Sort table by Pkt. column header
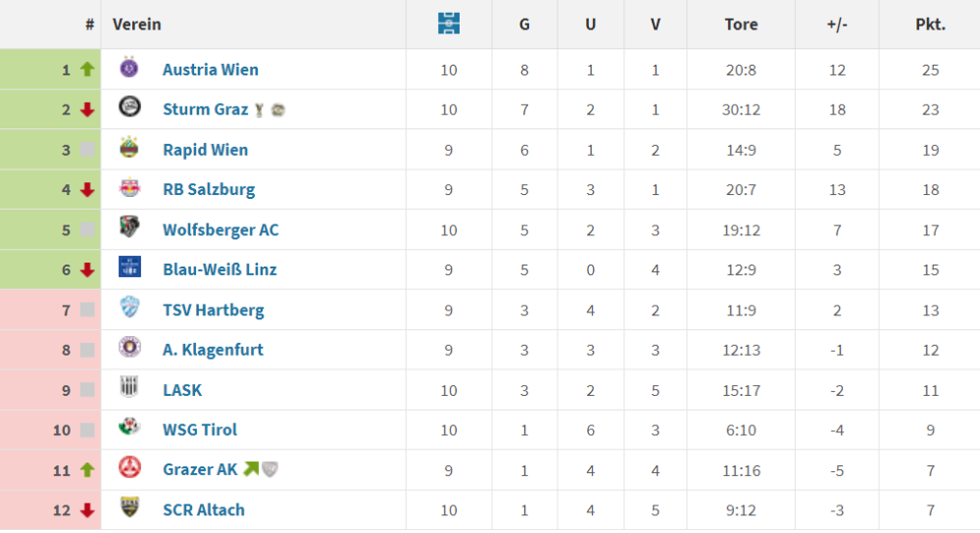This screenshot has height=533, width=980. coord(930,24)
